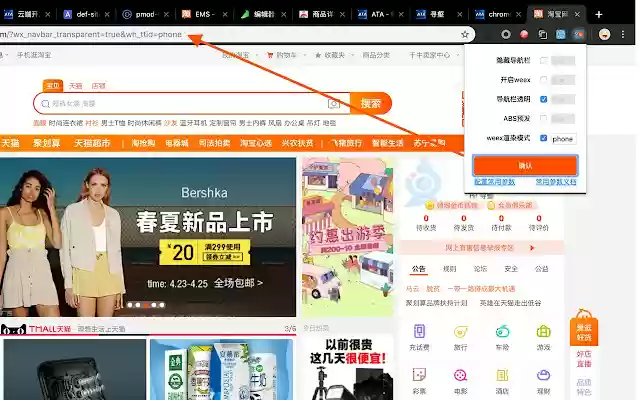
Task: Switch to the 公告 notice tab
Action: coord(419,269)
